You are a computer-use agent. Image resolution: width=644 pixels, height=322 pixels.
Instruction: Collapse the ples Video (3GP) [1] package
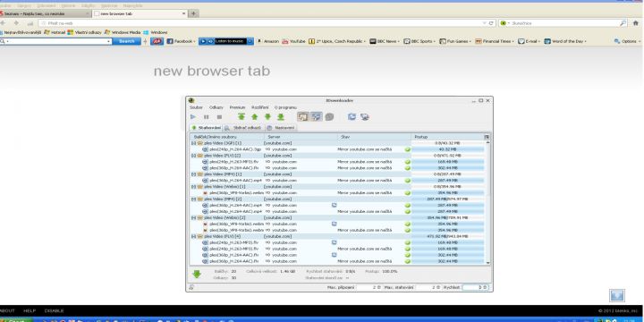193,143
